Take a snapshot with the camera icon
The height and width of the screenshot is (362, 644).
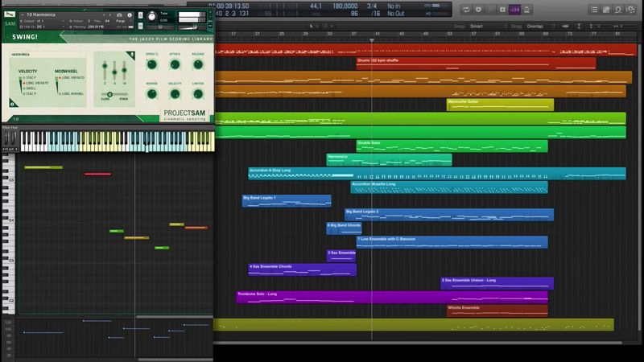tap(119, 14)
